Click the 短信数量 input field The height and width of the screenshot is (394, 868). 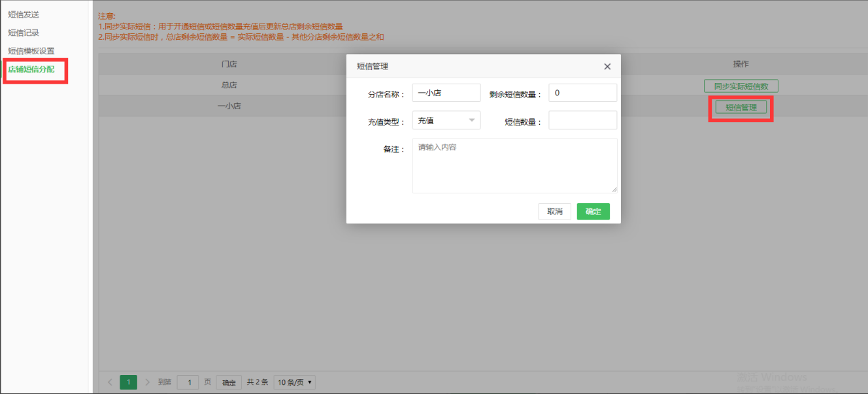pyautogui.click(x=582, y=120)
